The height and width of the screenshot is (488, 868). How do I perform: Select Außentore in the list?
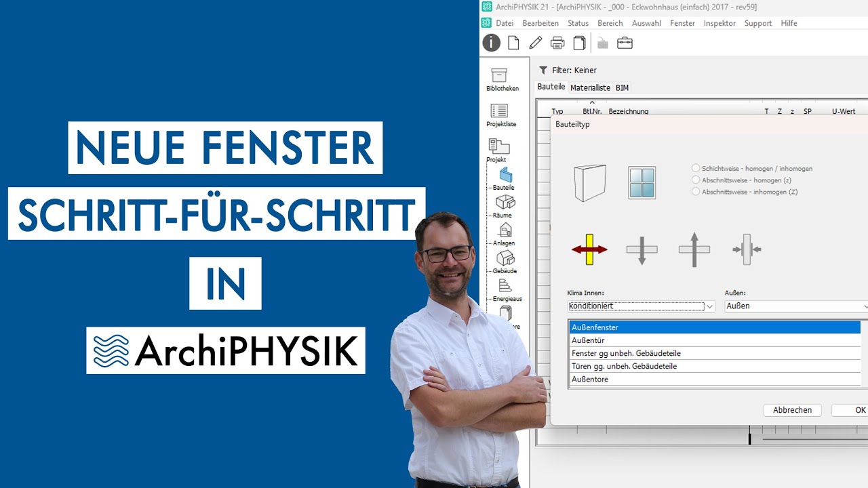coord(715,379)
